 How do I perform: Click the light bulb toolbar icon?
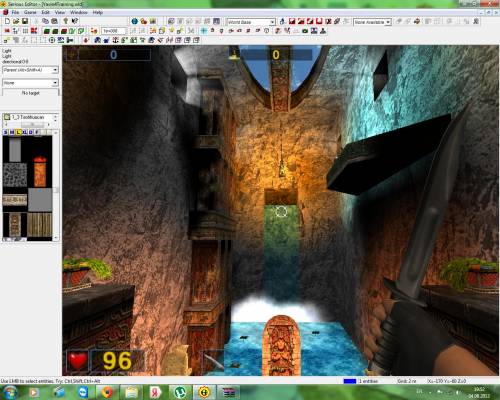(66, 21)
